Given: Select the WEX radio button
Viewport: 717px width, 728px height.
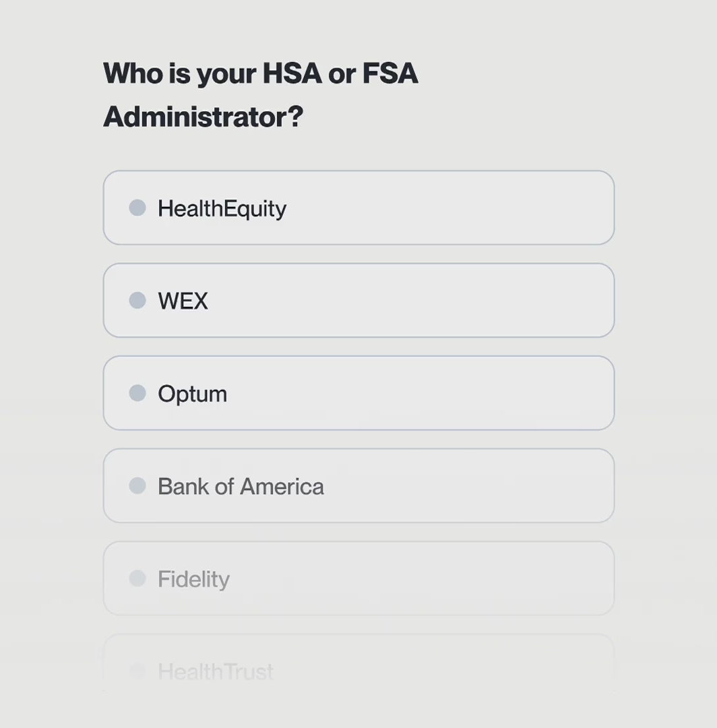Looking at the screenshot, I should point(137,300).
